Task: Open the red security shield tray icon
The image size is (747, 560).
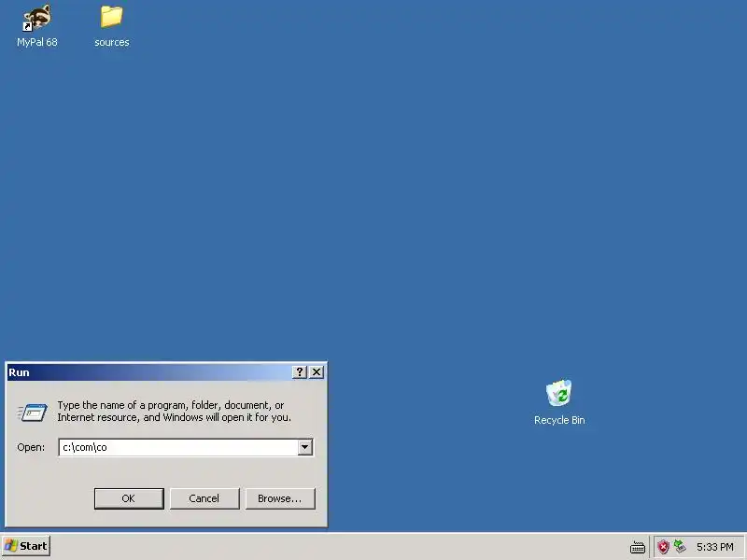Action: (663, 547)
